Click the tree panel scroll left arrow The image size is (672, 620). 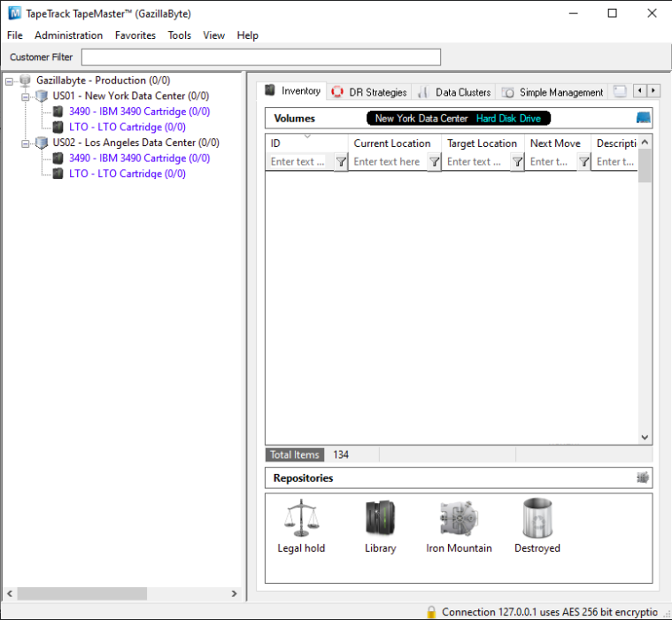click(10, 593)
